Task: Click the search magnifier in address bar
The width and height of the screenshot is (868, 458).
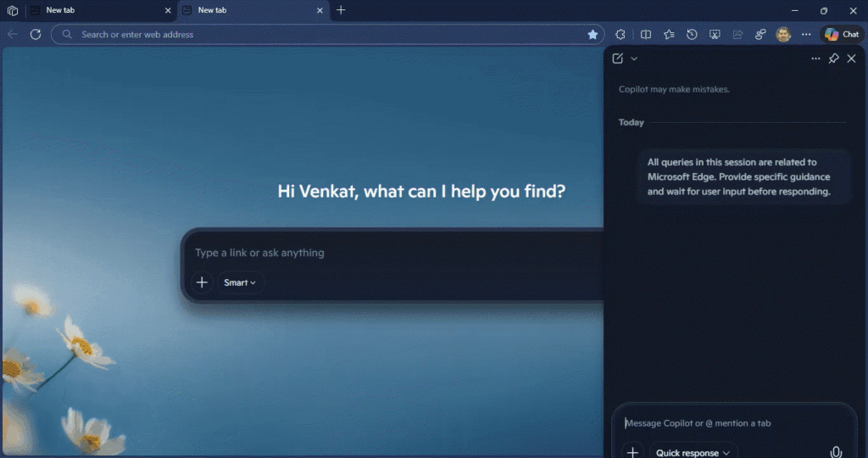Action: click(67, 34)
